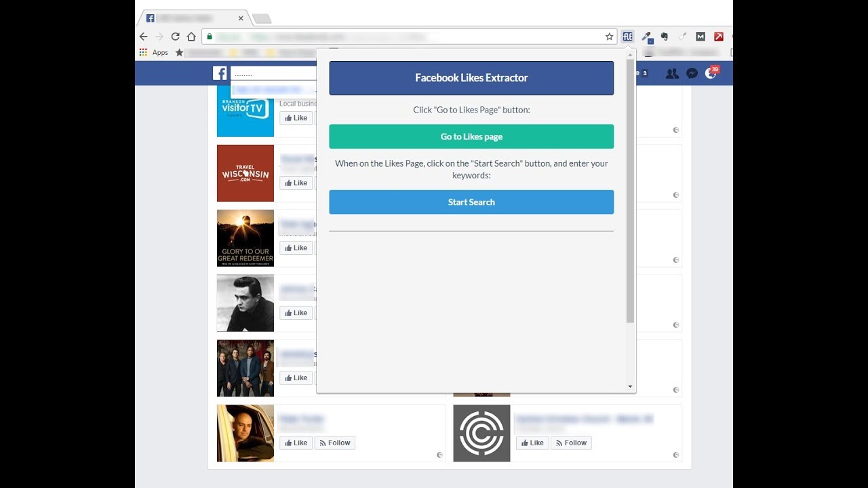Click the Start Search button
Image resolution: width=868 pixels, height=488 pixels.
(471, 202)
